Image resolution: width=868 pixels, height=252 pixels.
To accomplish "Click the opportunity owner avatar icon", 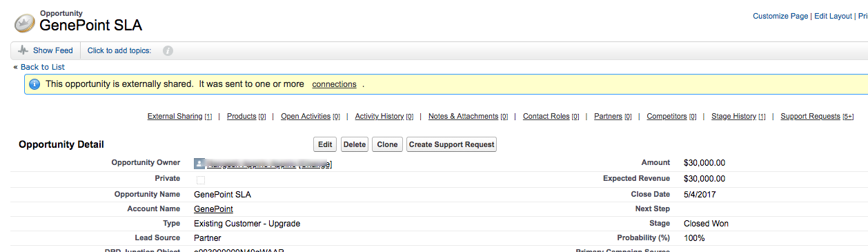I will tap(199, 164).
